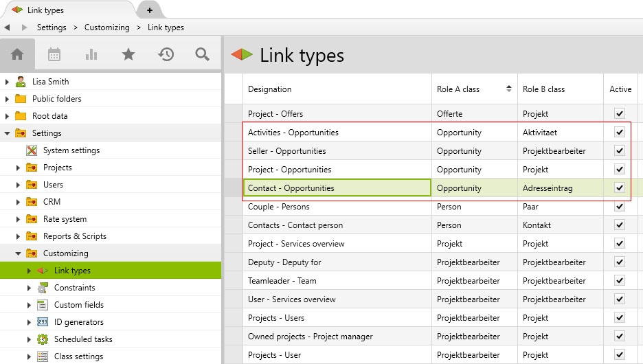Open the history clock icon
The image size is (643, 364).
click(166, 54)
